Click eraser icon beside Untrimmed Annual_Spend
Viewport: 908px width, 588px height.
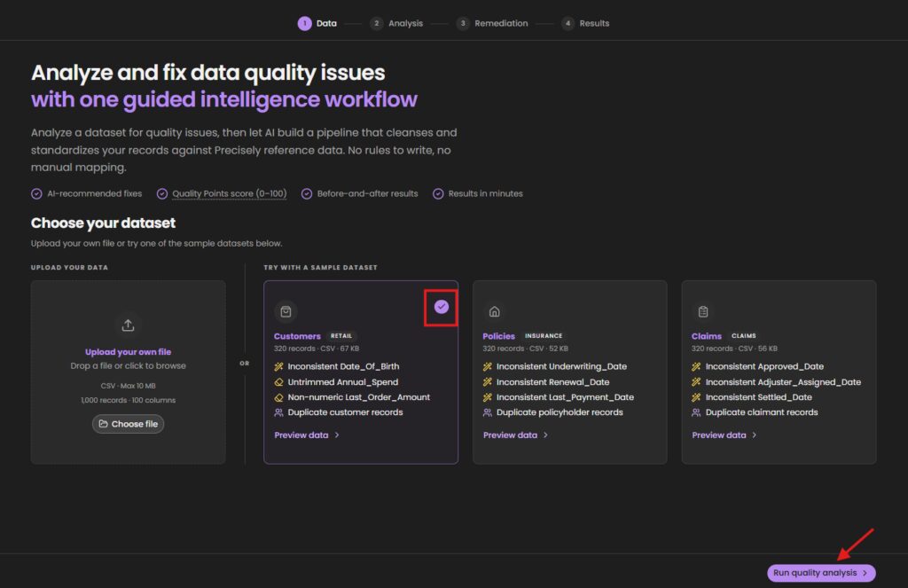tap(278, 382)
